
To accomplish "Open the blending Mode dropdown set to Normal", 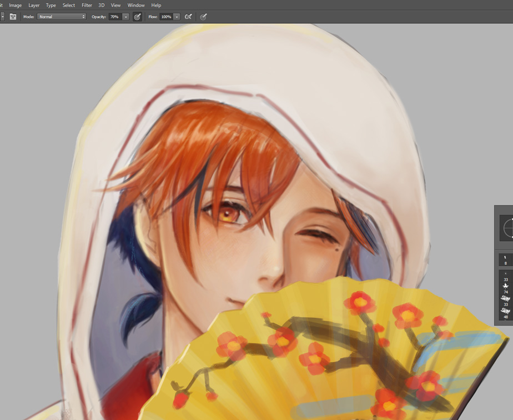I will click(62, 17).
